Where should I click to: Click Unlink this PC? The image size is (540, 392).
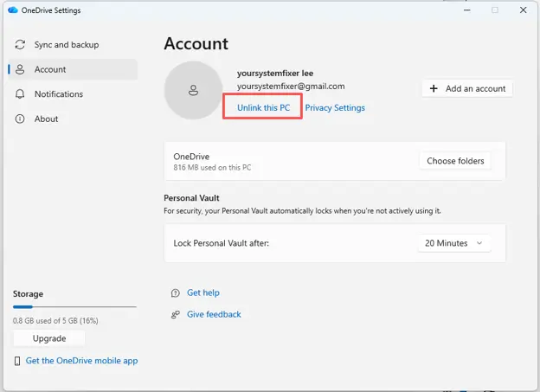[x=263, y=108]
